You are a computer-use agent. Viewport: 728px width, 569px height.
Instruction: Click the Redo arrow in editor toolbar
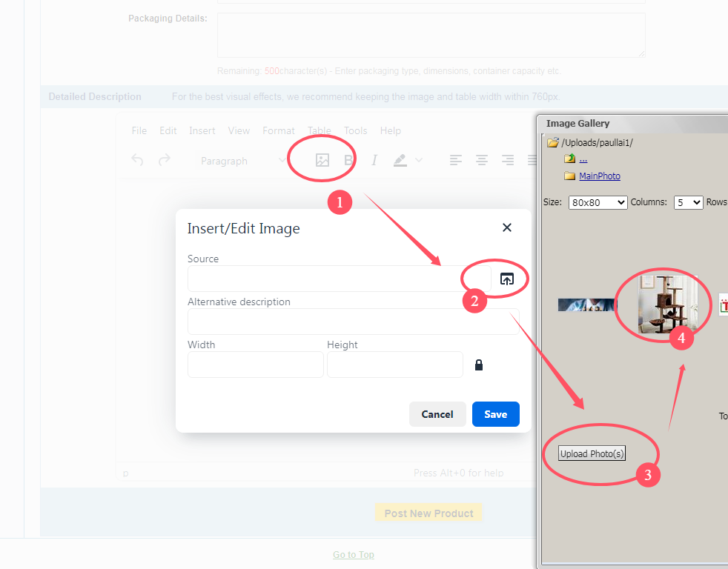point(165,160)
